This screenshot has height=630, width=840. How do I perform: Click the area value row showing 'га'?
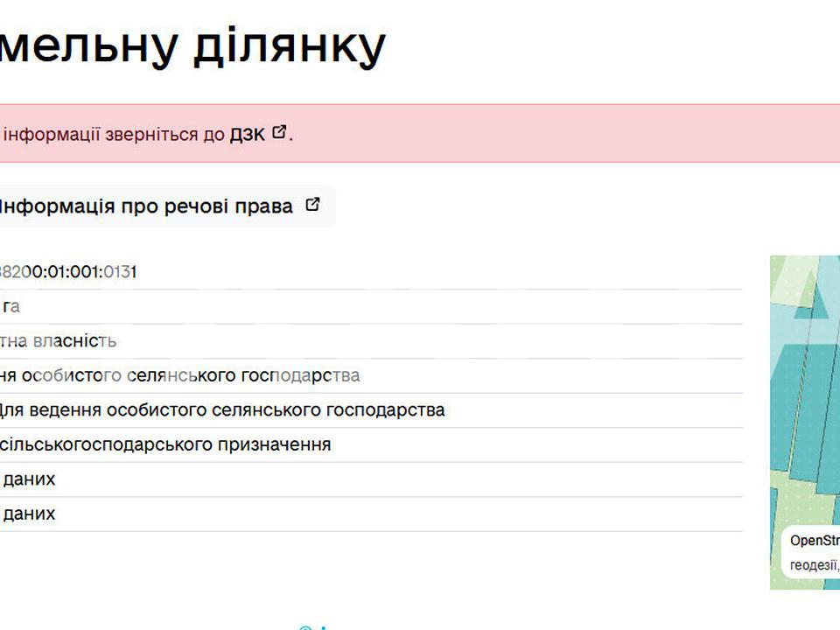(x=10, y=306)
